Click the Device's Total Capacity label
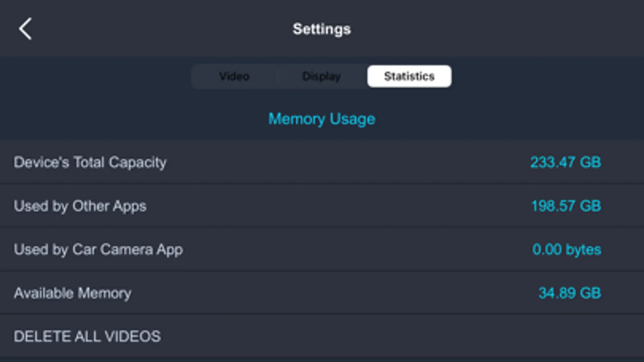 point(90,162)
